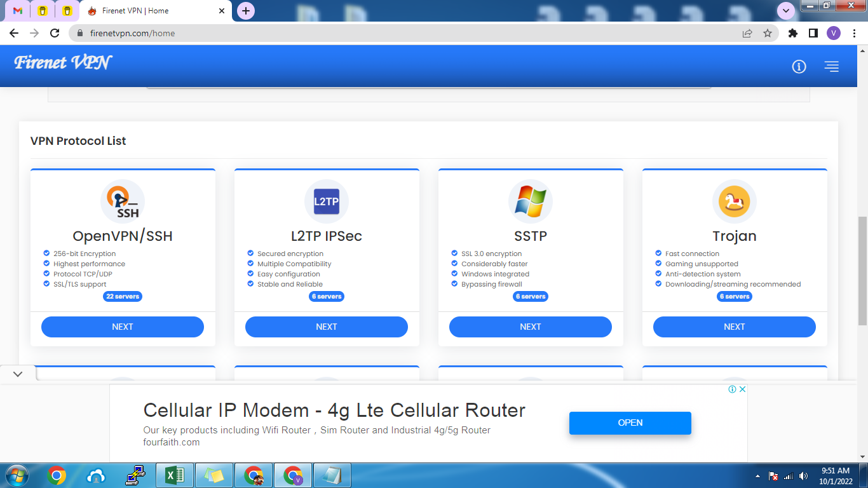This screenshot has width=868, height=488.
Task: Click the OpenVPN/SSH heading
Action: pyautogui.click(x=123, y=236)
